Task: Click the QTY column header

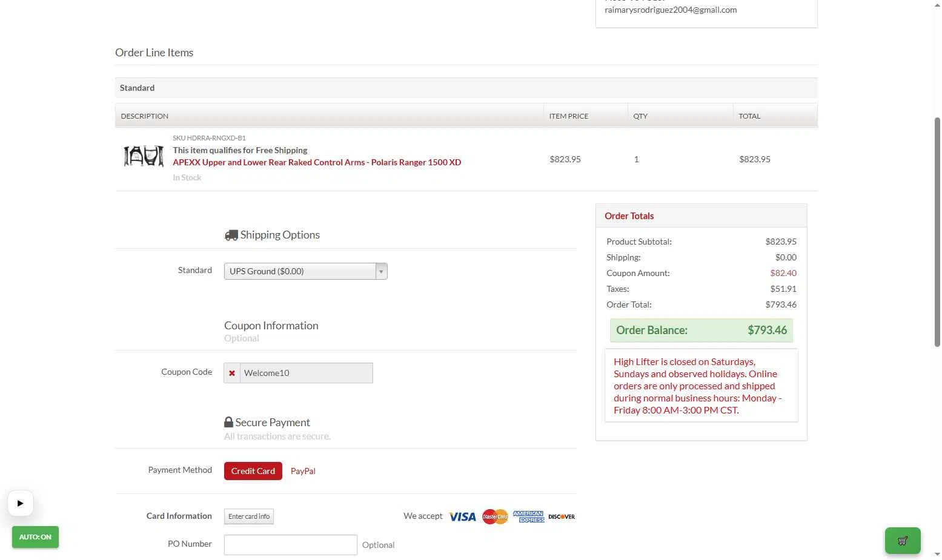Action: coord(640,116)
